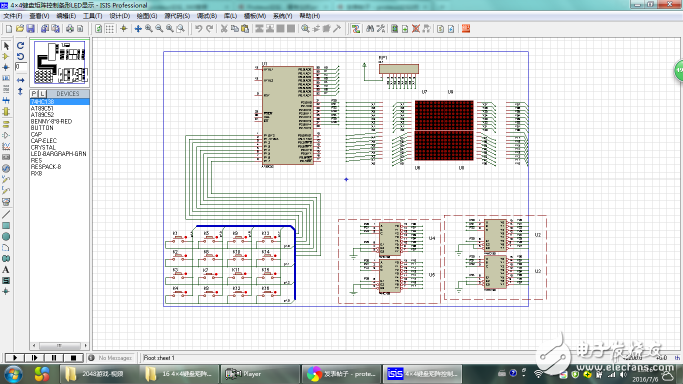Save the current design
Viewport: 683px width, 384px height.
(x=30, y=29)
